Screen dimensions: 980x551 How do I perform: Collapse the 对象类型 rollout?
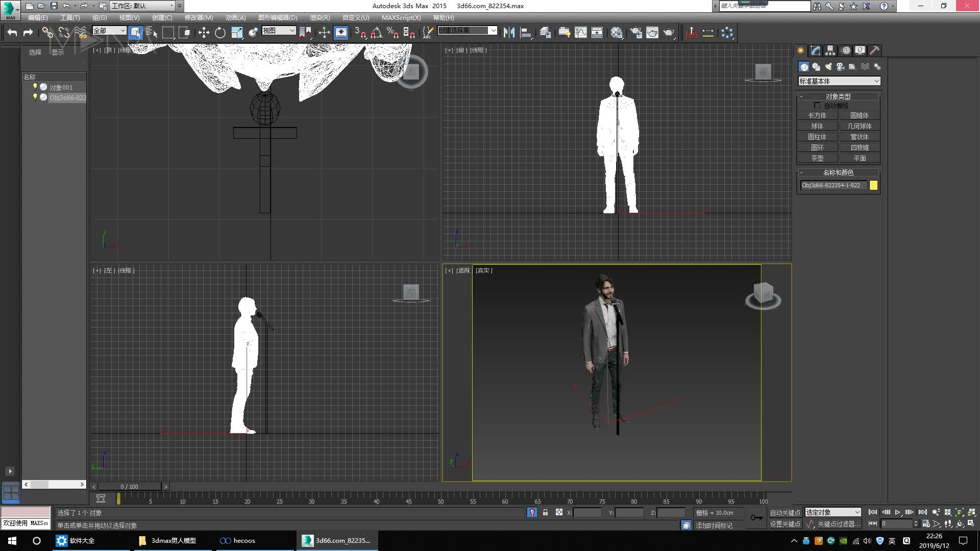(x=838, y=96)
